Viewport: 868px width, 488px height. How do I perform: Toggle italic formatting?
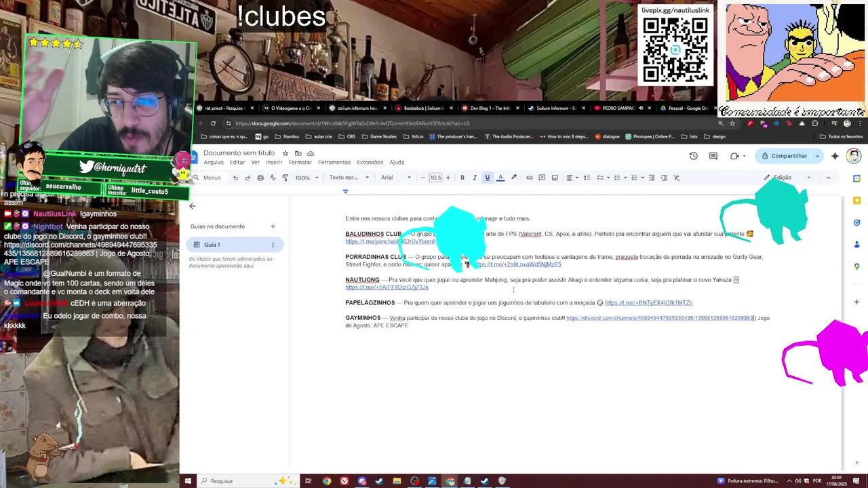pos(475,178)
